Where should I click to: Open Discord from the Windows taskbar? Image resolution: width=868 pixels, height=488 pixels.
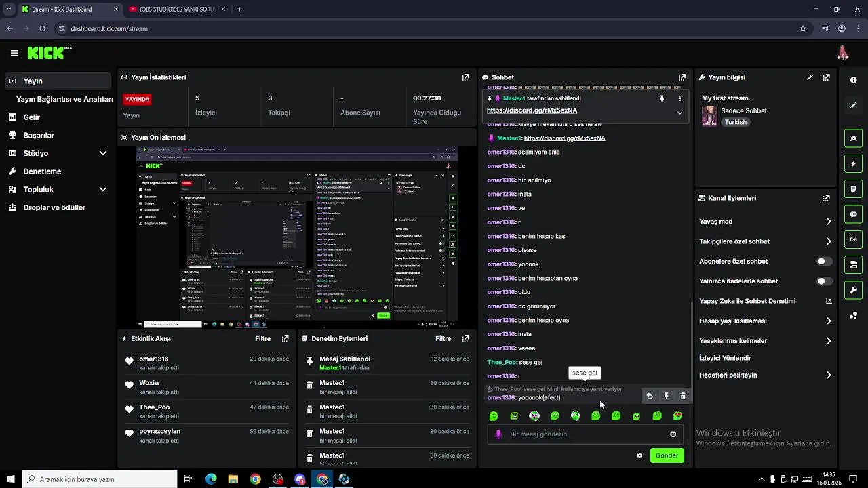pyautogui.click(x=300, y=479)
